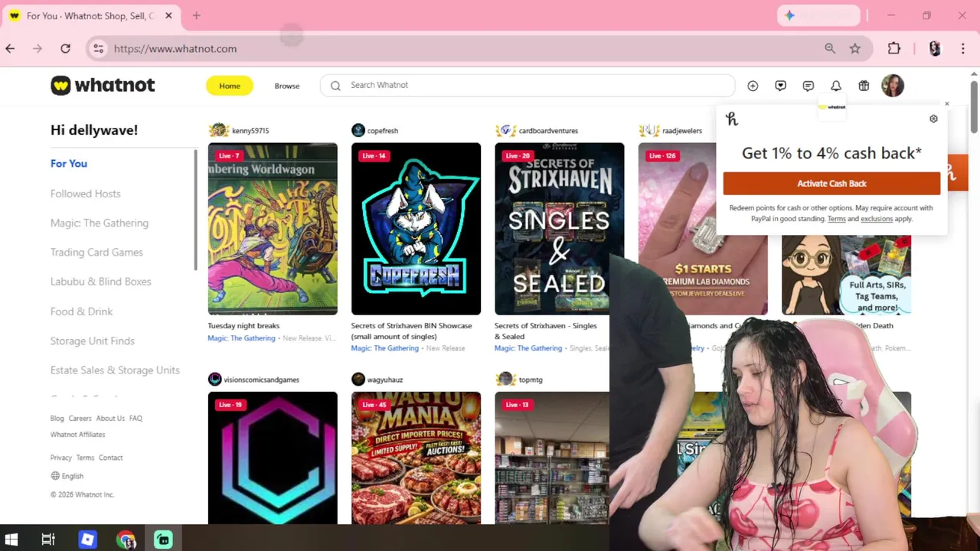Close the Honey cash back popup

(946, 103)
